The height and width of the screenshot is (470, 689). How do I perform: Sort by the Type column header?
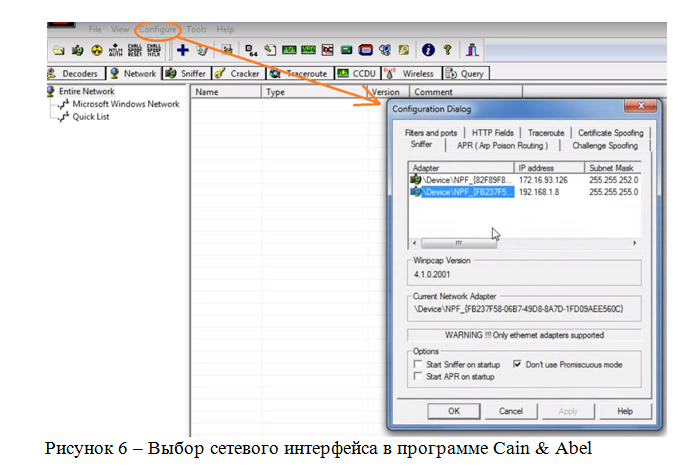pos(314,92)
